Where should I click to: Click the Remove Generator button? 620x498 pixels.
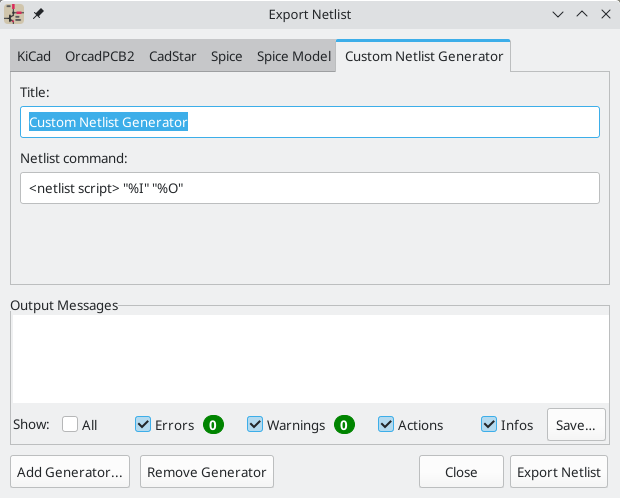207,472
